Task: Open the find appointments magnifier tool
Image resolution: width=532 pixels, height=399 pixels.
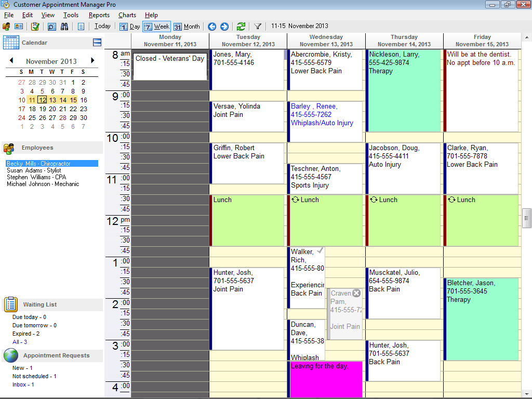Action: coord(51,26)
